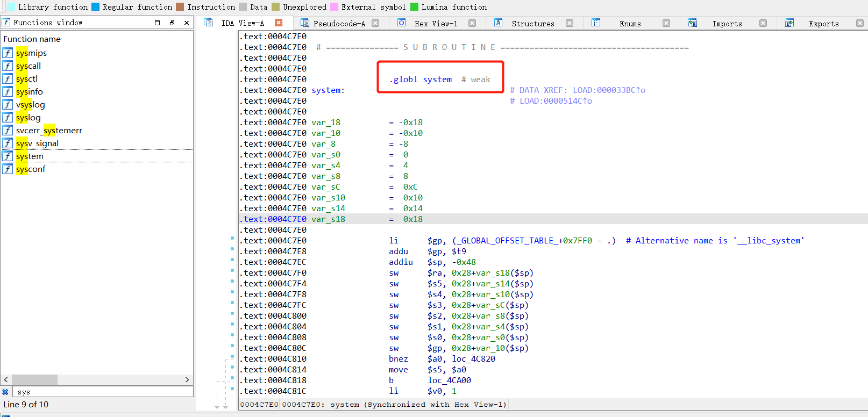
Task: Follow the loc_4C820 jump target
Action: (x=473, y=359)
